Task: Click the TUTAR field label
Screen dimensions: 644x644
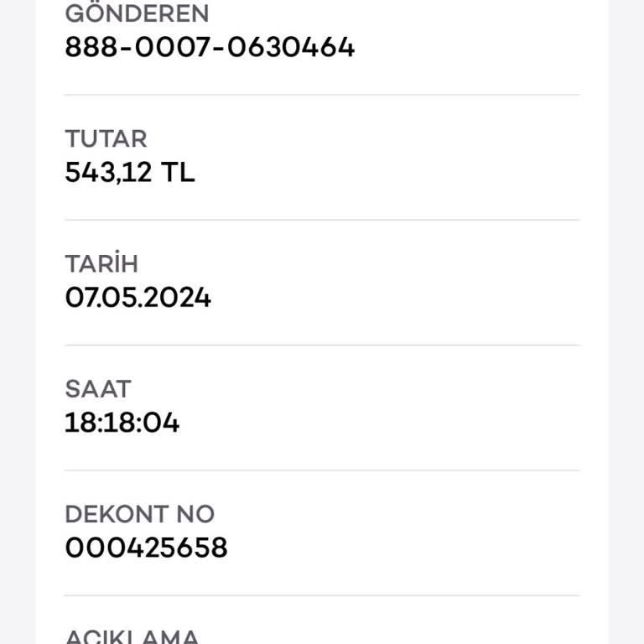Action: coord(106,138)
